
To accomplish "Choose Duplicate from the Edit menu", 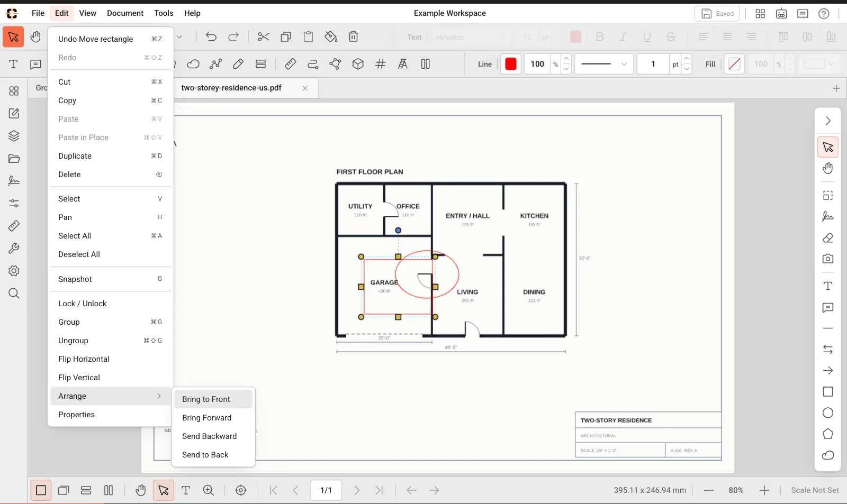I will click(x=110, y=156).
